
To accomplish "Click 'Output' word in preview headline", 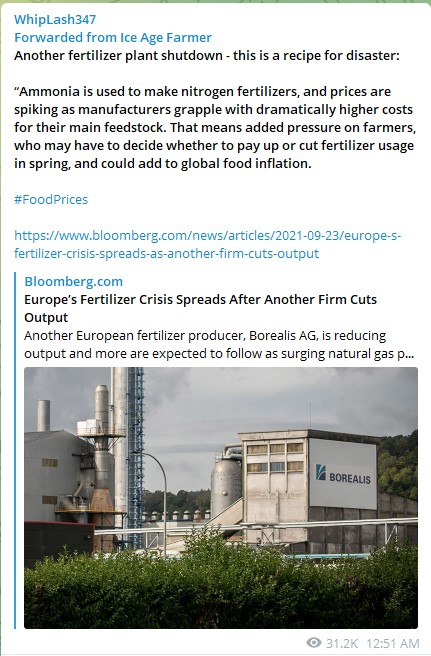I will point(46,318).
